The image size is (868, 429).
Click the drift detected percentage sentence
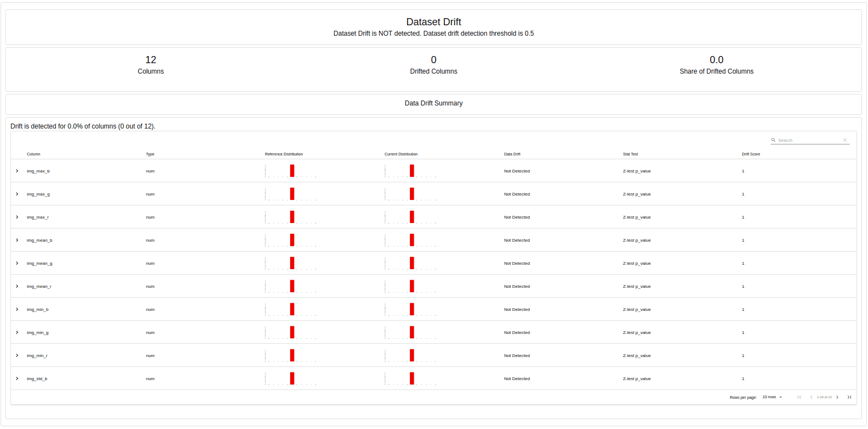83,126
